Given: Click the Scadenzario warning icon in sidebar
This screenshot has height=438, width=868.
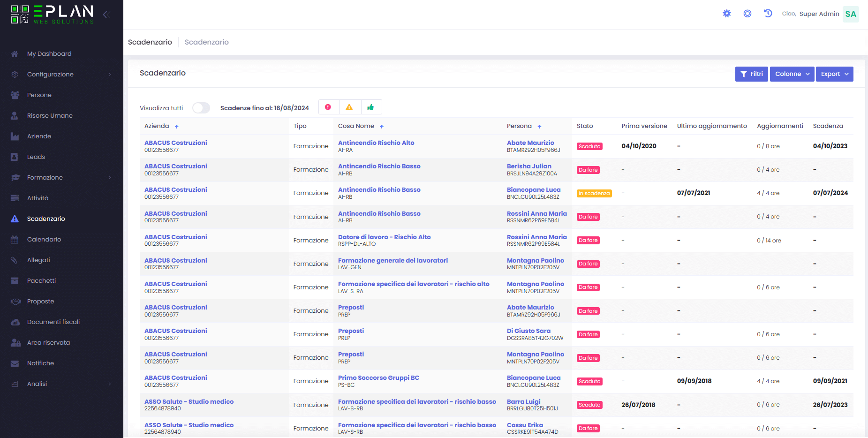Looking at the screenshot, I should click(x=15, y=219).
